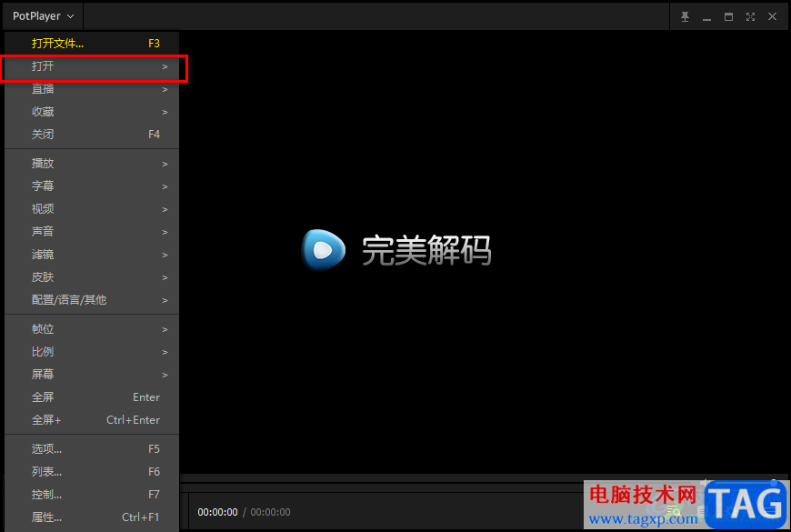Open the 帧位 submenu
The width and height of the screenshot is (791, 532).
(x=92, y=329)
